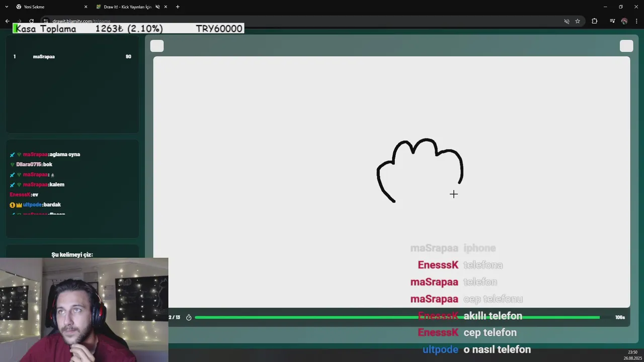The image size is (644, 362).
Task: Click the white square button at canvas top-right
Action: (x=626, y=46)
